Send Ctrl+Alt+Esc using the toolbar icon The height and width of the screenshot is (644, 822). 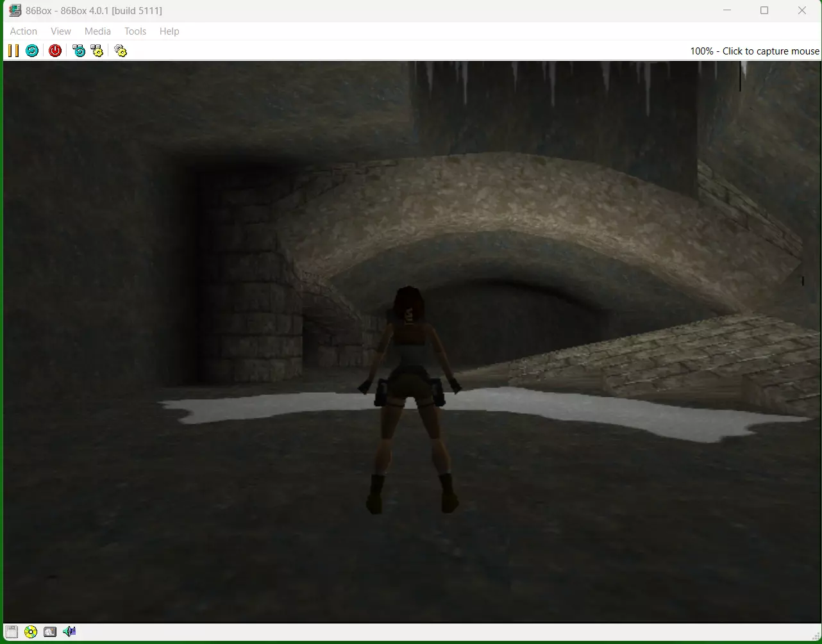tap(97, 51)
